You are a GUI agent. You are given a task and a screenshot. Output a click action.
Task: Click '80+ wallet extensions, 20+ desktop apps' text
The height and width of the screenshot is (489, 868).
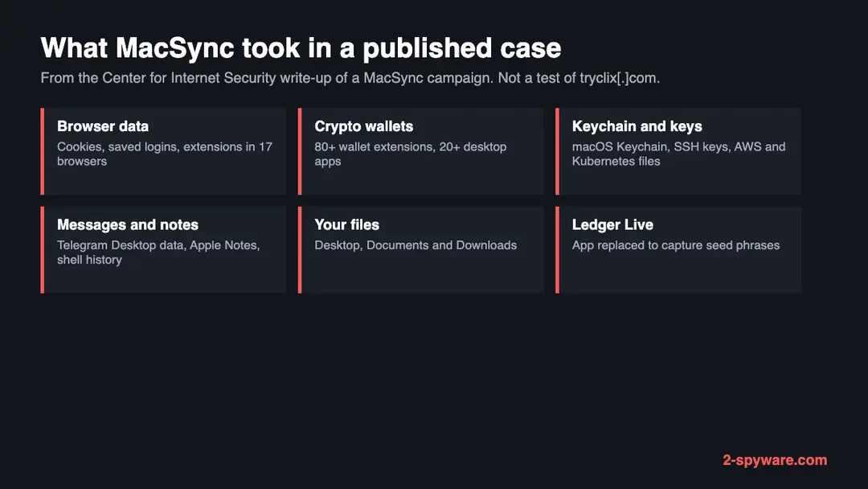410,154
